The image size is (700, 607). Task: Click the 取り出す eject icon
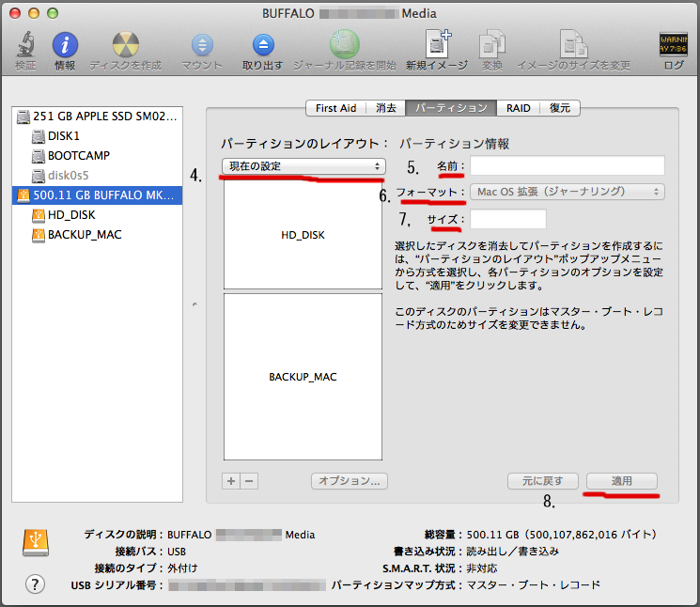[x=263, y=45]
